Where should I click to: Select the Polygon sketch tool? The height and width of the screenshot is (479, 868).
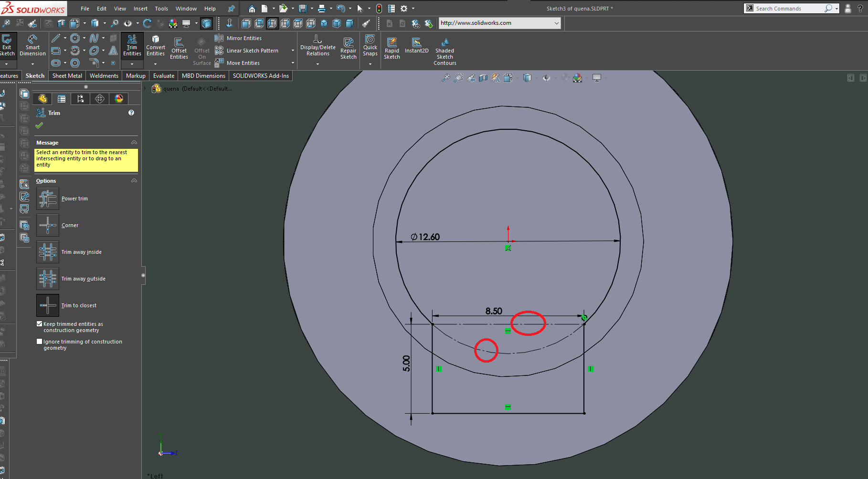(75, 63)
